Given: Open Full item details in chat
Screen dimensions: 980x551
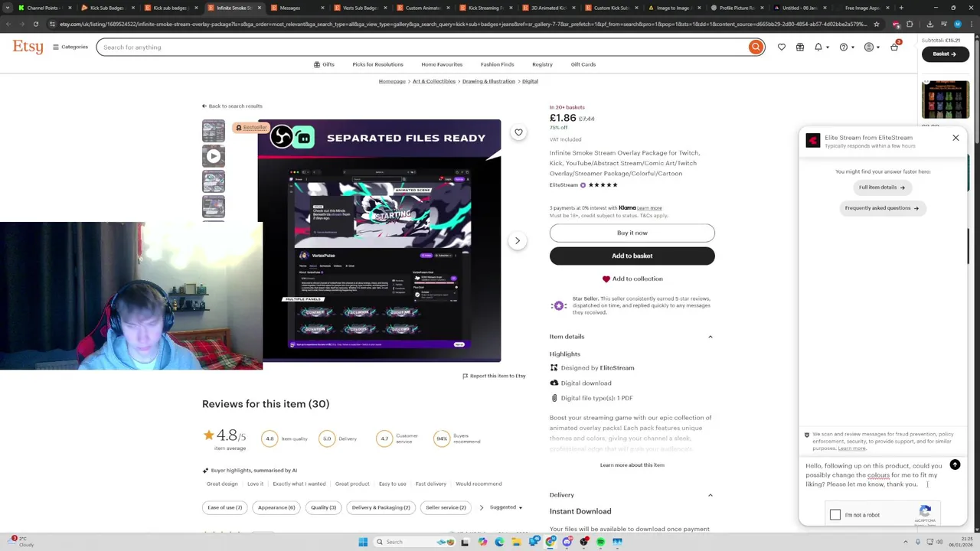Looking at the screenshot, I should [882, 187].
